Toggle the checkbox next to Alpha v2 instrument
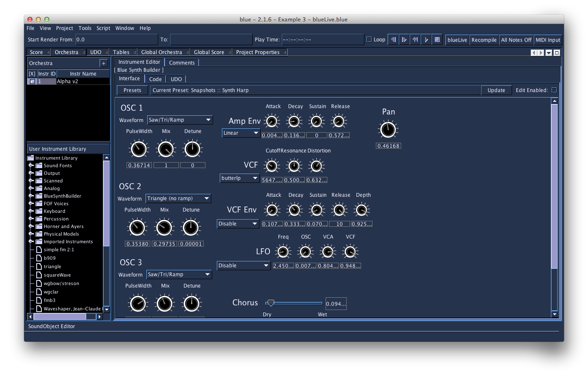The width and height of the screenshot is (588, 375). (x=32, y=81)
